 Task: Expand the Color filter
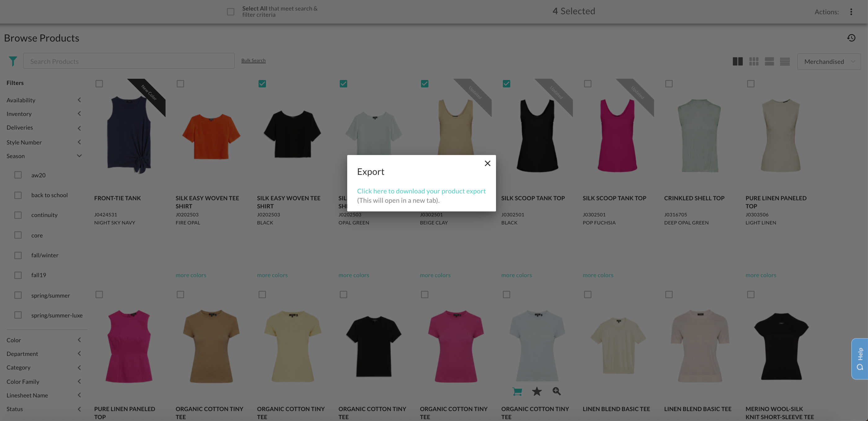pyautogui.click(x=44, y=340)
